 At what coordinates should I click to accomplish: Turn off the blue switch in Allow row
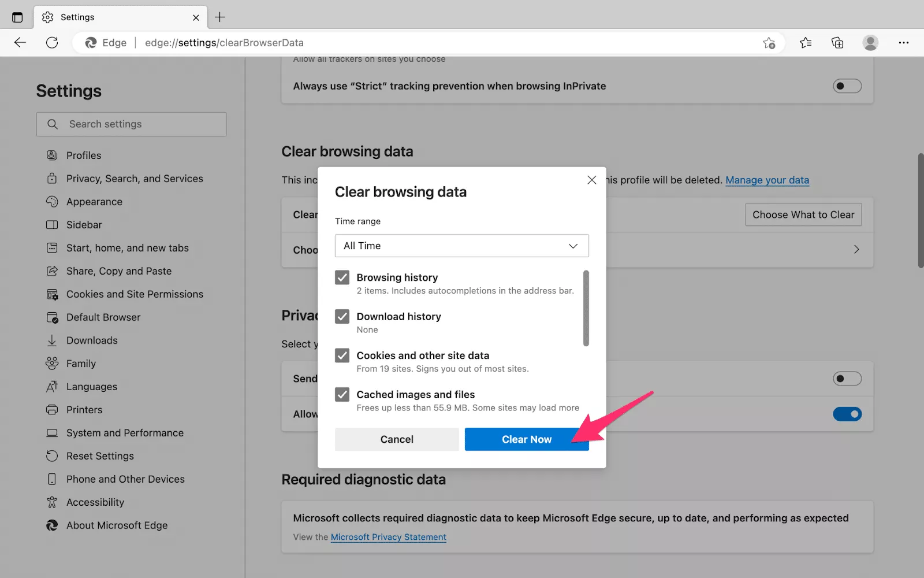pos(847,414)
